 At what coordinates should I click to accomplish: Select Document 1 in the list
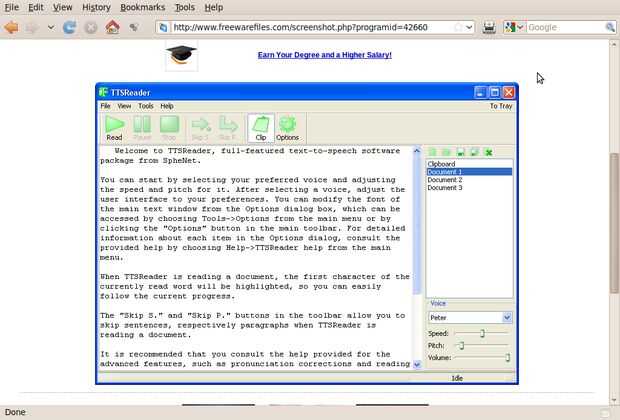click(469, 172)
